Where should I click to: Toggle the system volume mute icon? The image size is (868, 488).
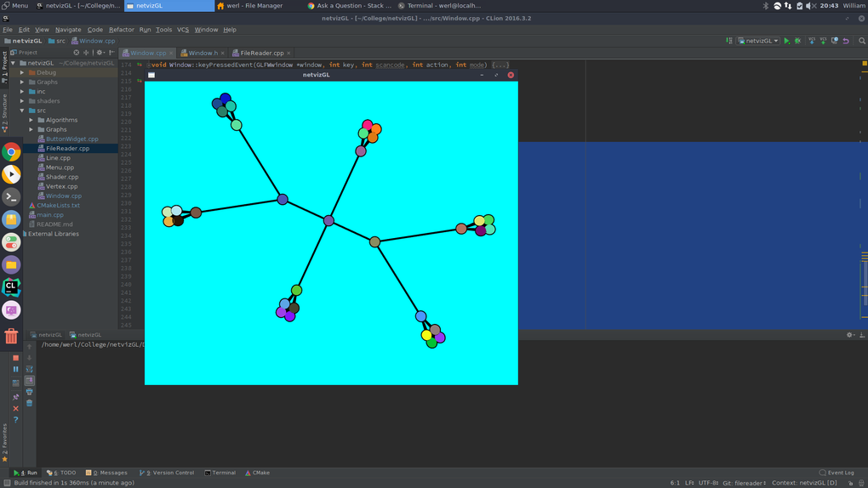pos(809,6)
